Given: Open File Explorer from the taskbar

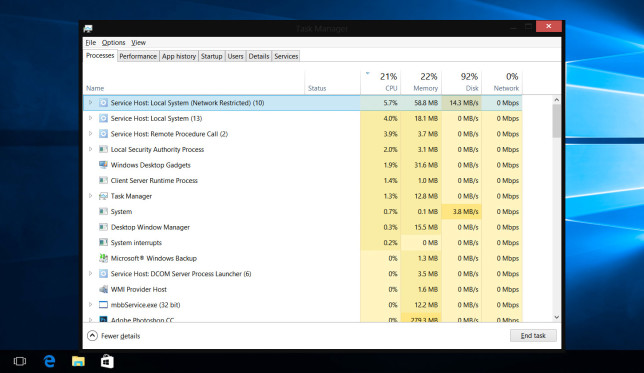Looking at the screenshot, I should coord(78,361).
